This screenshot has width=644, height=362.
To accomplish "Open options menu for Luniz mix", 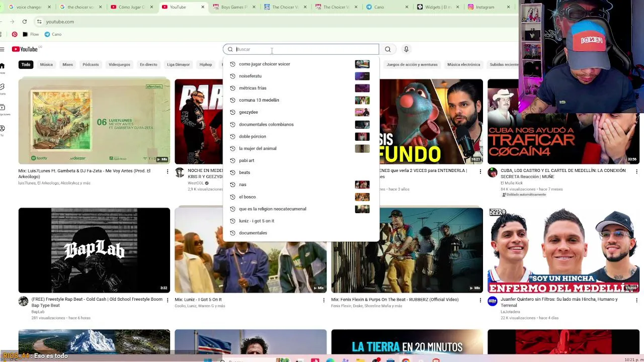I will (x=324, y=300).
